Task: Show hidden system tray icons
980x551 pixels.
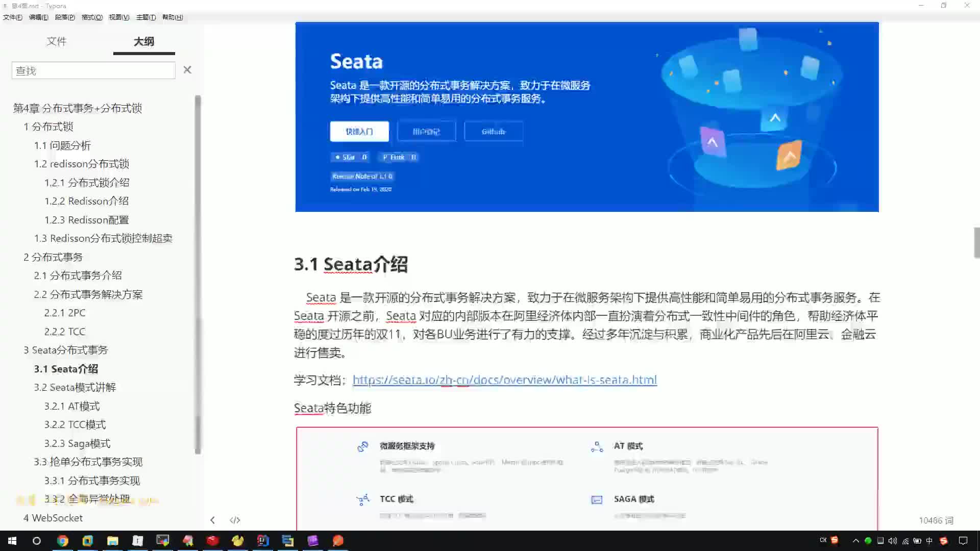Action: (856, 541)
